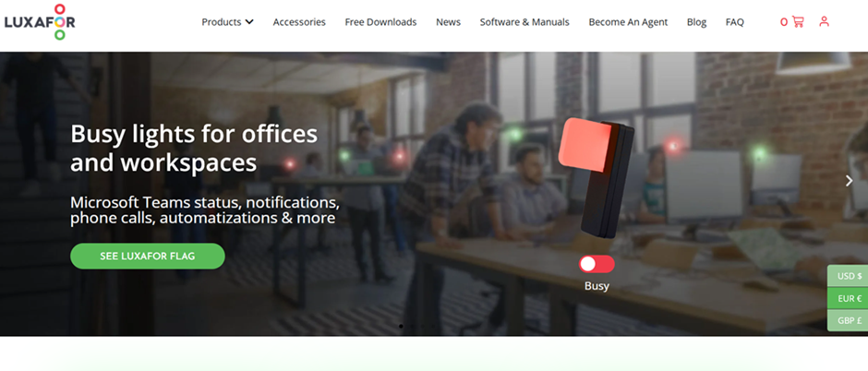This screenshot has height=371, width=868.
Task: Toggle the Busy status switch
Action: pos(597,264)
